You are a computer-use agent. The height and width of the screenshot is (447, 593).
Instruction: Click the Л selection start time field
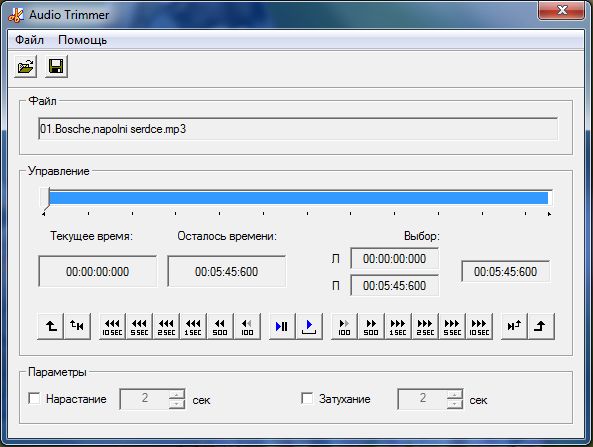coord(394,259)
